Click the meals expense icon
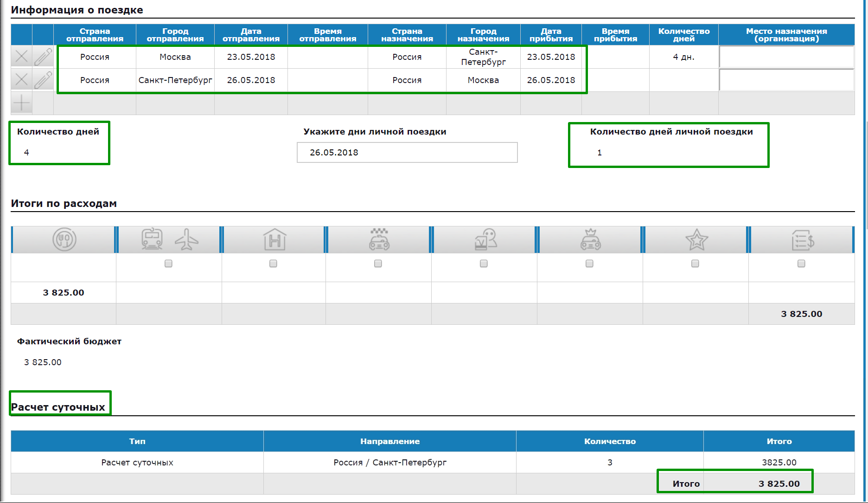Screen dimensions: 868x503 [x=64, y=240]
